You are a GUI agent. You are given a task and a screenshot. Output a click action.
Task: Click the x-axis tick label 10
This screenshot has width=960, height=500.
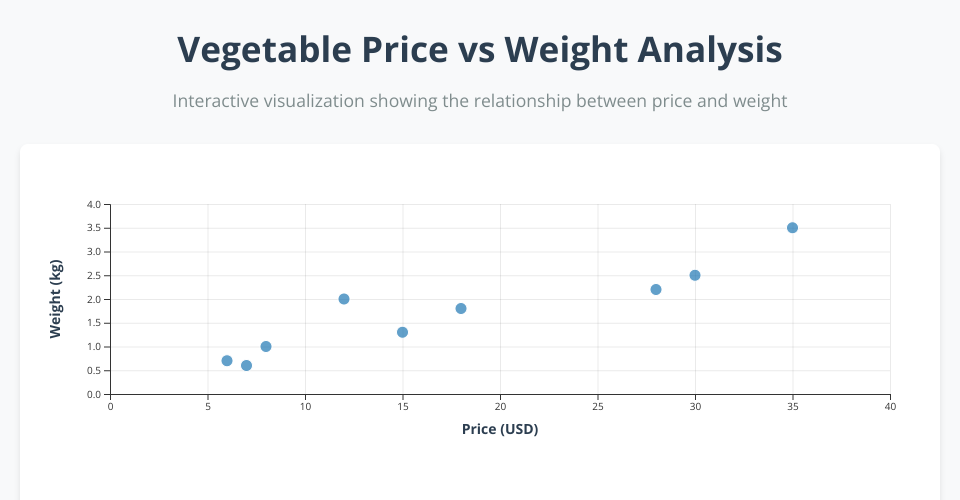click(x=305, y=407)
